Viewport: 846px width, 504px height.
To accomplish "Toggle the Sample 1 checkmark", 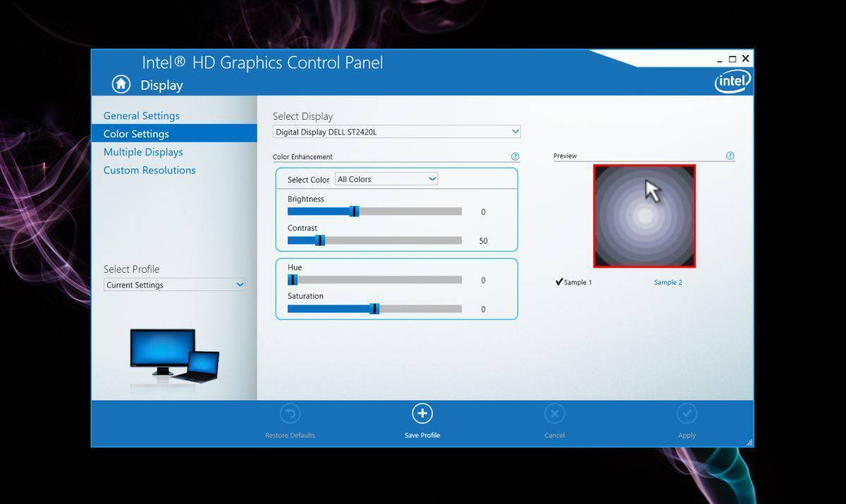I will coord(559,281).
